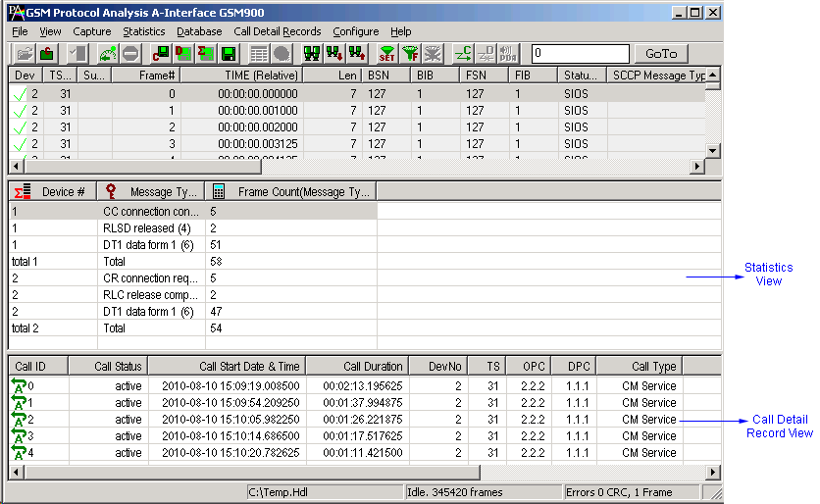The width and height of the screenshot is (820, 504).
Task: Click the frame list scroll up arrow
Action: pos(712,75)
